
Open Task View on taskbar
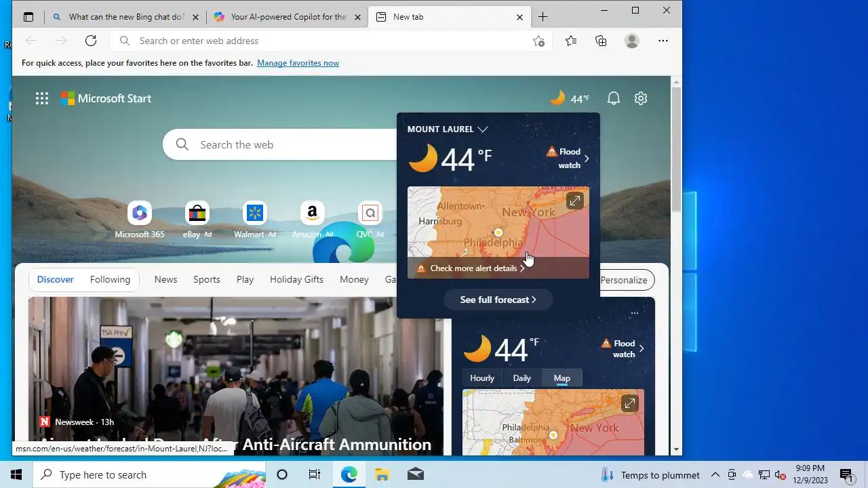pyautogui.click(x=315, y=474)
